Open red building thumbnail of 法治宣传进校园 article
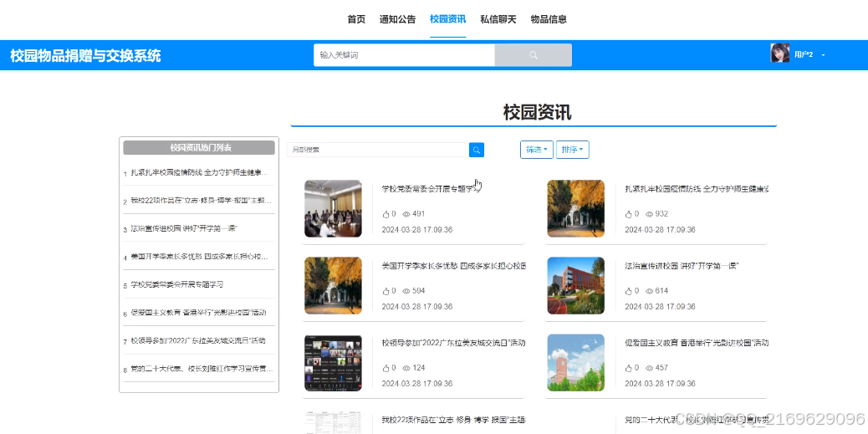The image size is (868, 434). pos(575,286)
